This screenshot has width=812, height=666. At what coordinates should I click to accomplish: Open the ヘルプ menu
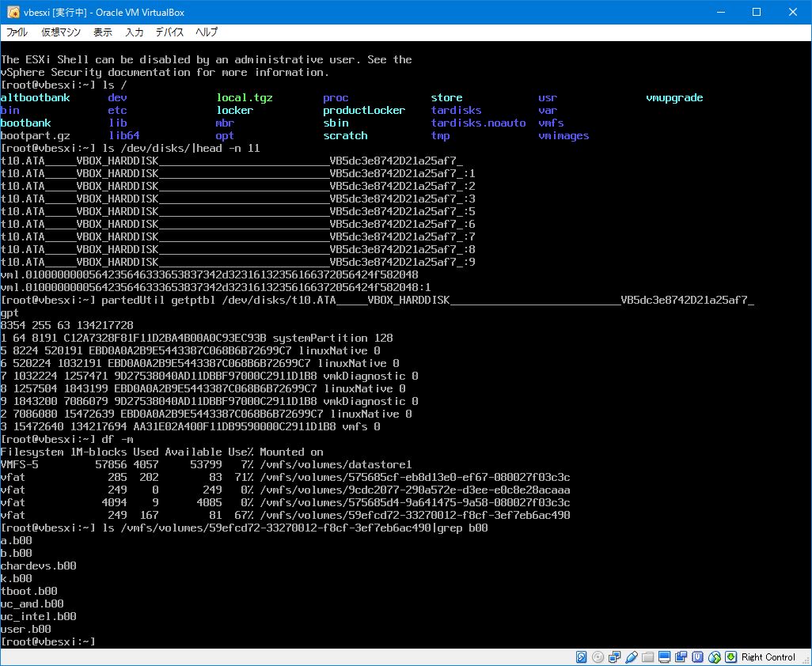[207, 32]
